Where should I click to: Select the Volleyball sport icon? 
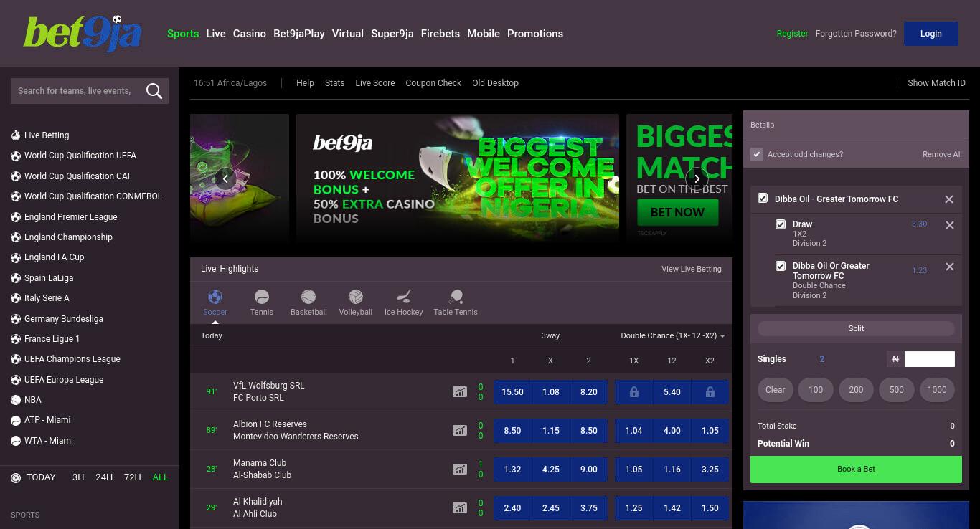tap(356, 296)
